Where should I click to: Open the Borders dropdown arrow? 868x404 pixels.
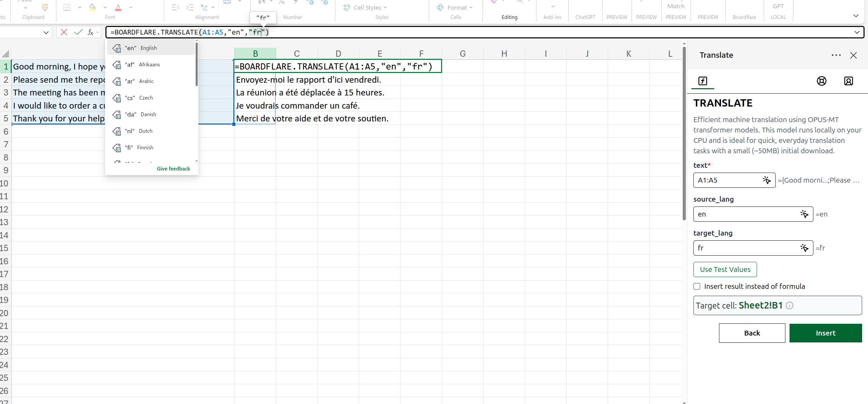coord(80,7)
